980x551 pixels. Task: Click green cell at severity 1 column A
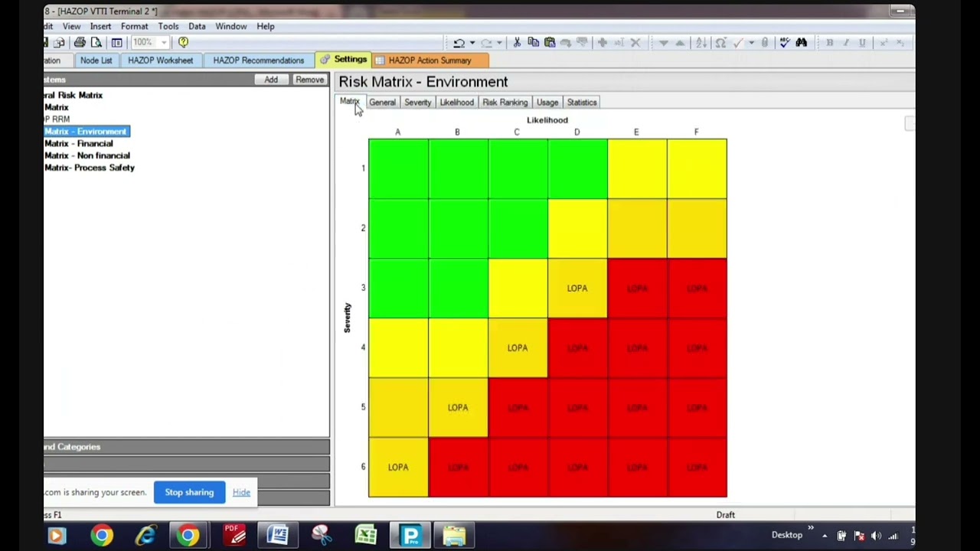[x=398, y=169]
